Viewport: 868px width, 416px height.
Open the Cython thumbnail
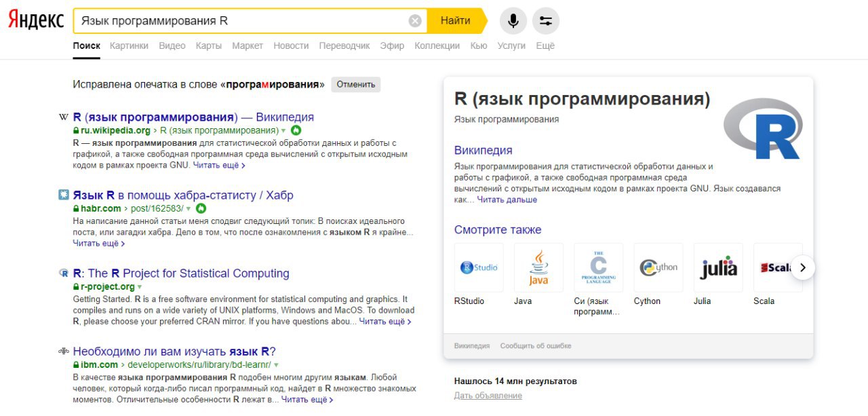point(658,267)
